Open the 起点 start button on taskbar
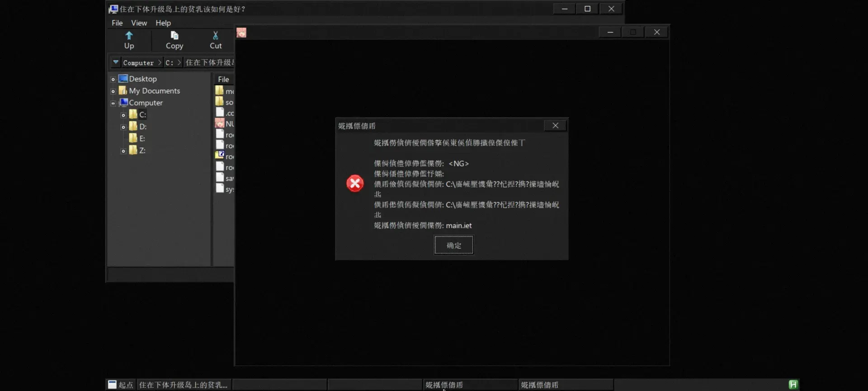This screenshot has height=391, width=868. (x=121, y=385)
